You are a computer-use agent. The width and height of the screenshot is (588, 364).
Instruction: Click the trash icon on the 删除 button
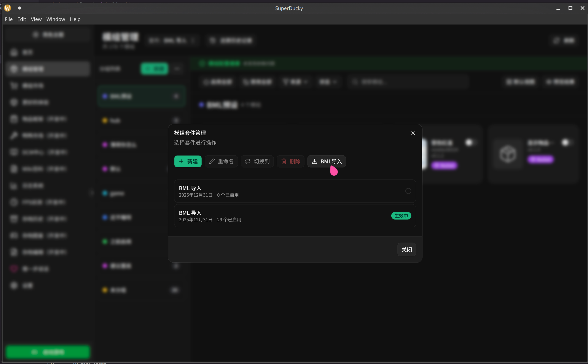(284, 161)
